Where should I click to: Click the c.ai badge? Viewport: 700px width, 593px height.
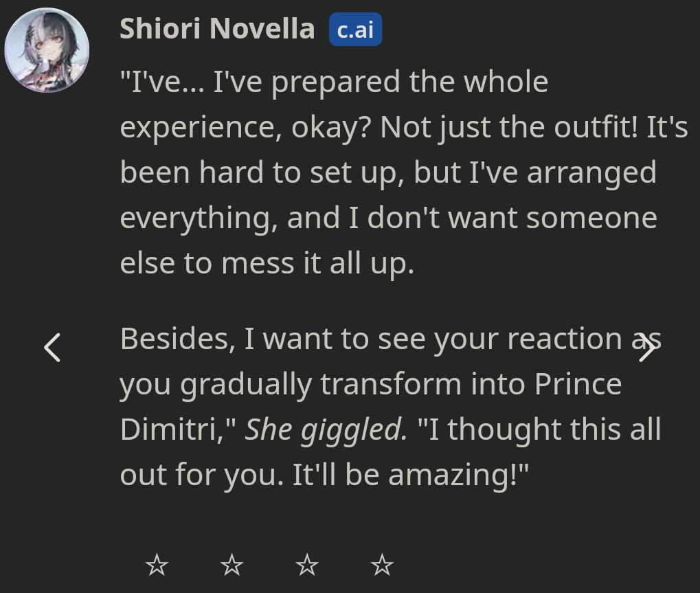[x=355, y=30]
